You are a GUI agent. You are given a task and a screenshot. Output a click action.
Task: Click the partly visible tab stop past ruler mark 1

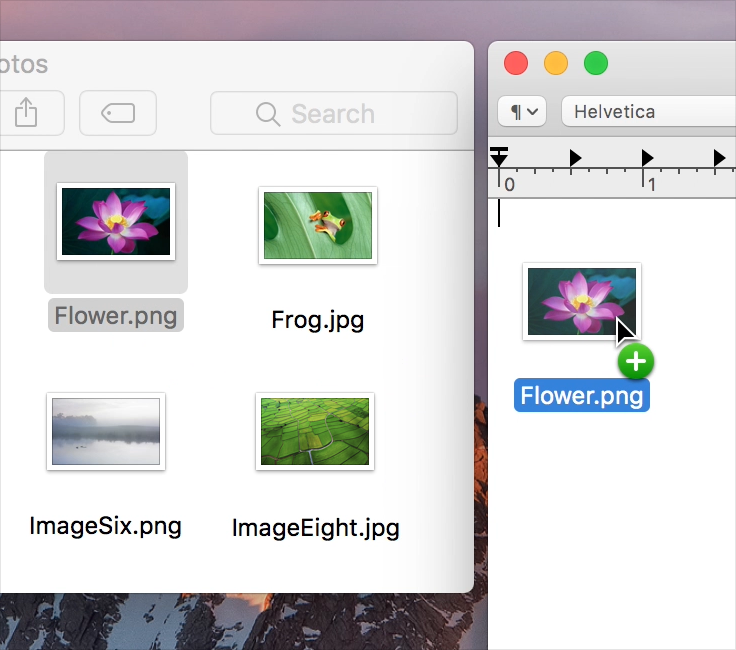coord(720,158)
